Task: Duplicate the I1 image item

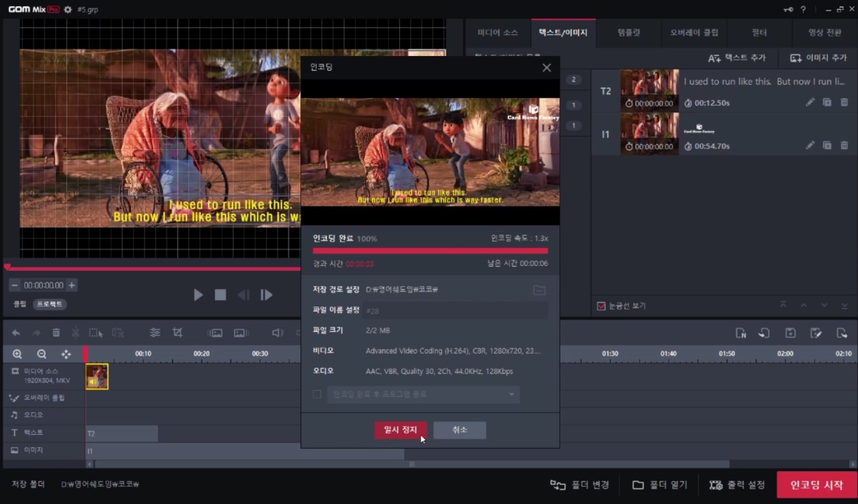Action: [x=827, y=145]
